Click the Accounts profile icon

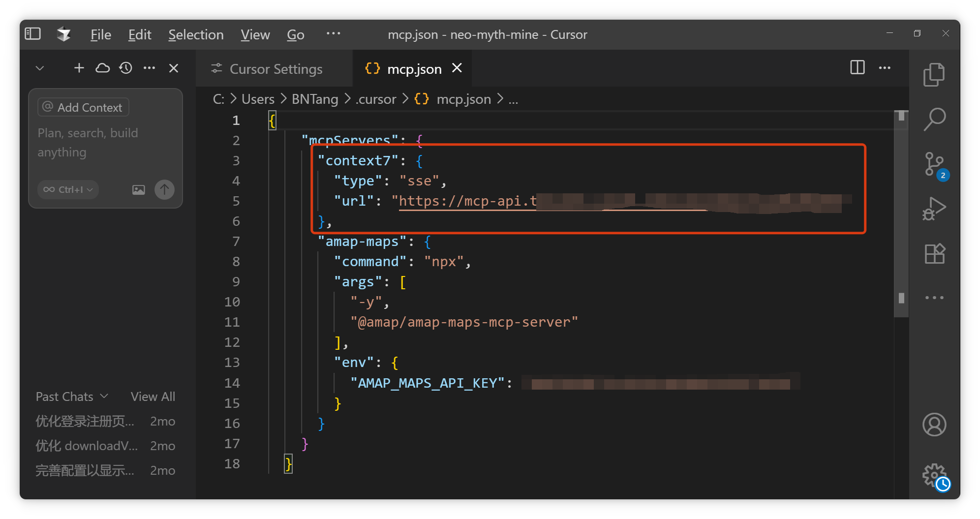point(934,424)
